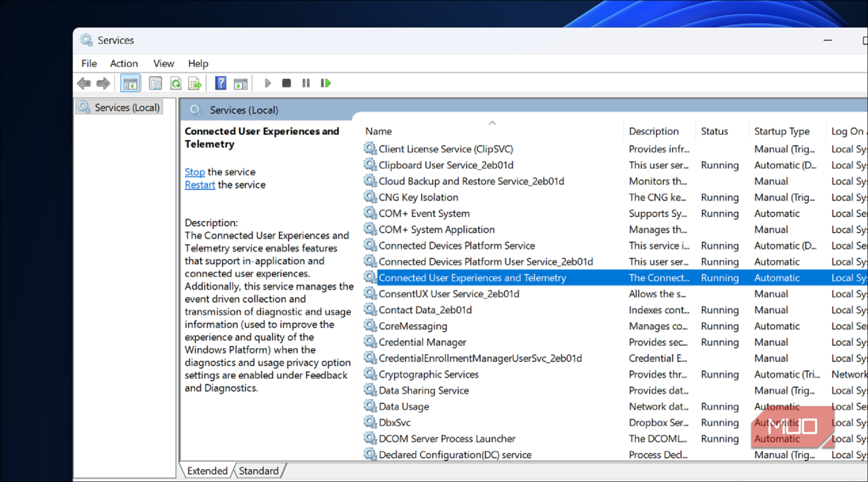This screenshot has height=482, width=868.
Task: Switch to the Standard tab
Action: pyautogui.click(x=259, y=470)
